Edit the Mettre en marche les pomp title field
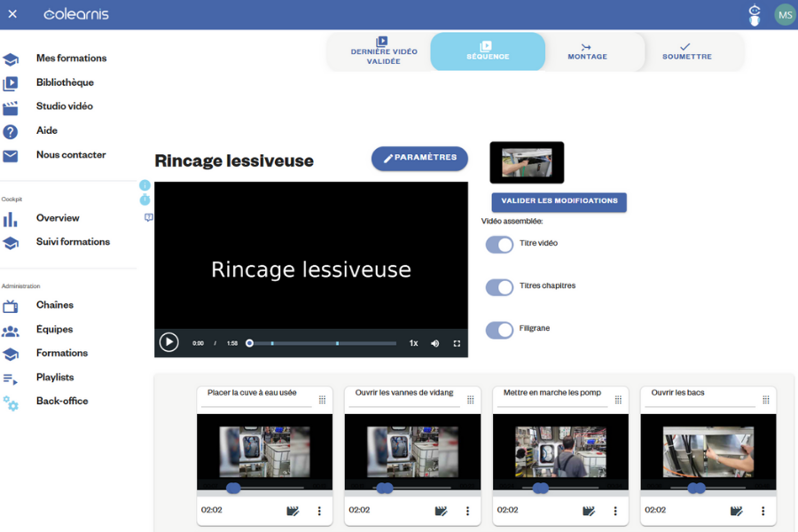The image size is (798, 532). pos(552,396)
